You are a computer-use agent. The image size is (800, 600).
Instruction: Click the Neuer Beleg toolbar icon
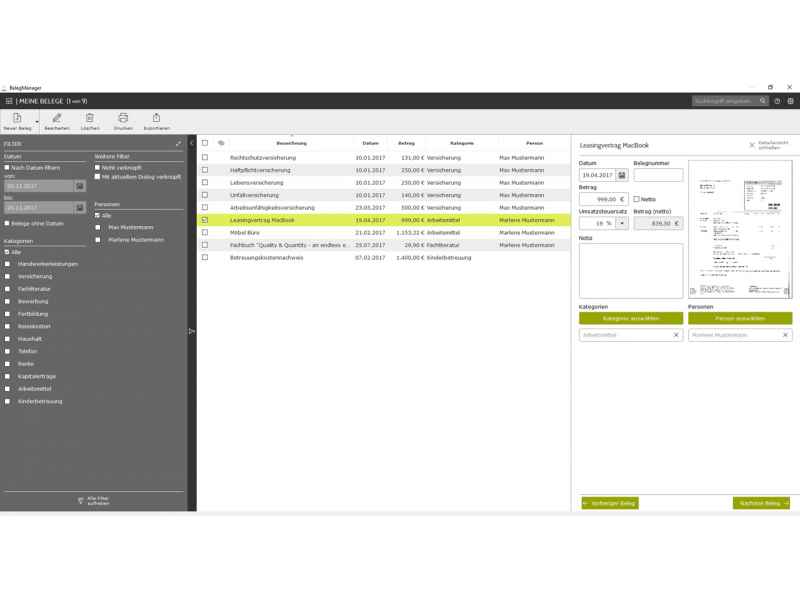point(17,119)
